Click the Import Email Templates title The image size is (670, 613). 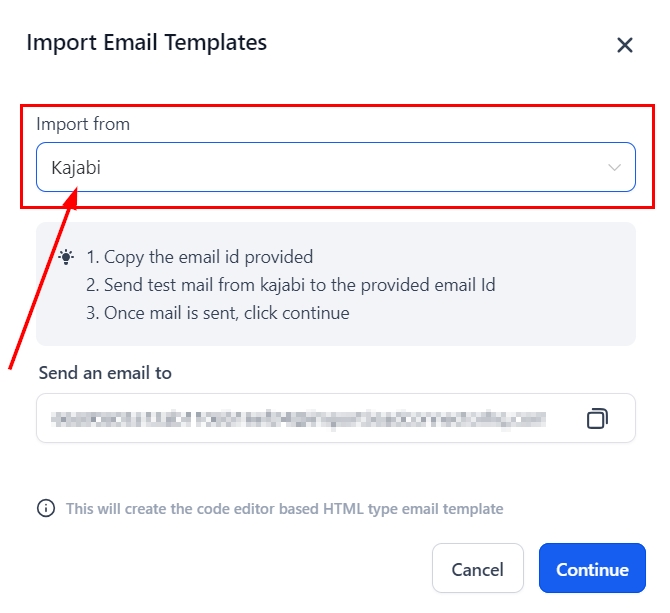click(146, 42)
